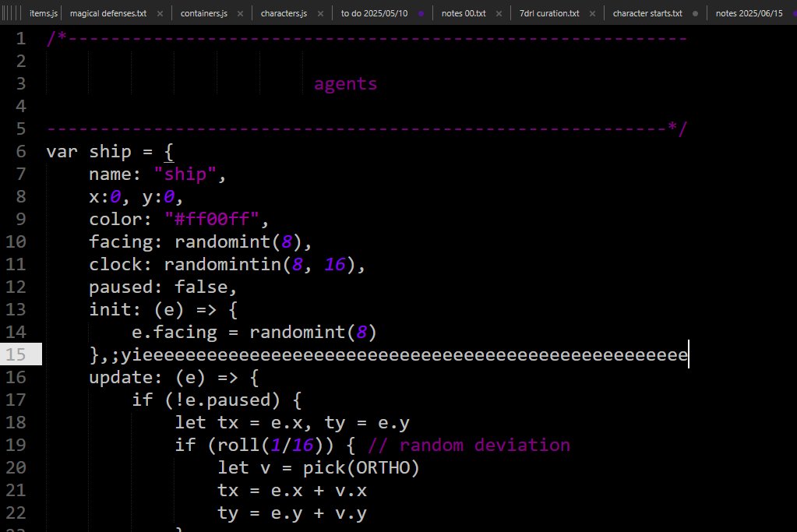This screenshot has width=797, height=532.
Task: Click line number 1 in the gutter
Action: (20, 39)
